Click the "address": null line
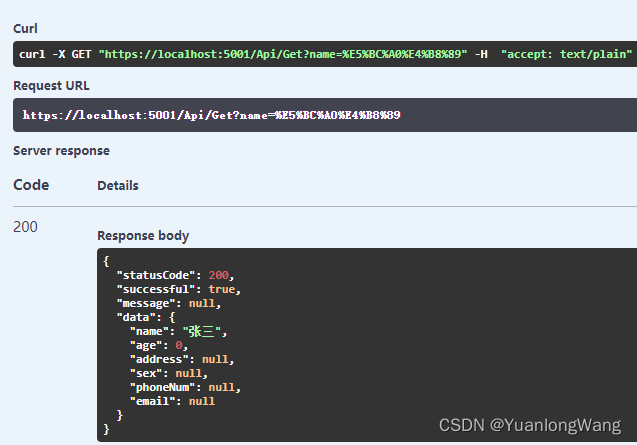Screen dimensions: 637x445 coord(182,359)
